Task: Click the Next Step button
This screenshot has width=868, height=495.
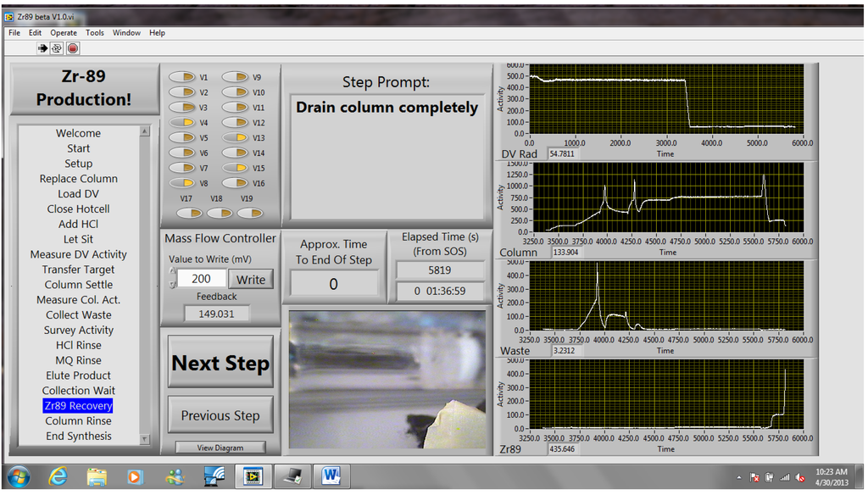Action: tap(220, 362)
